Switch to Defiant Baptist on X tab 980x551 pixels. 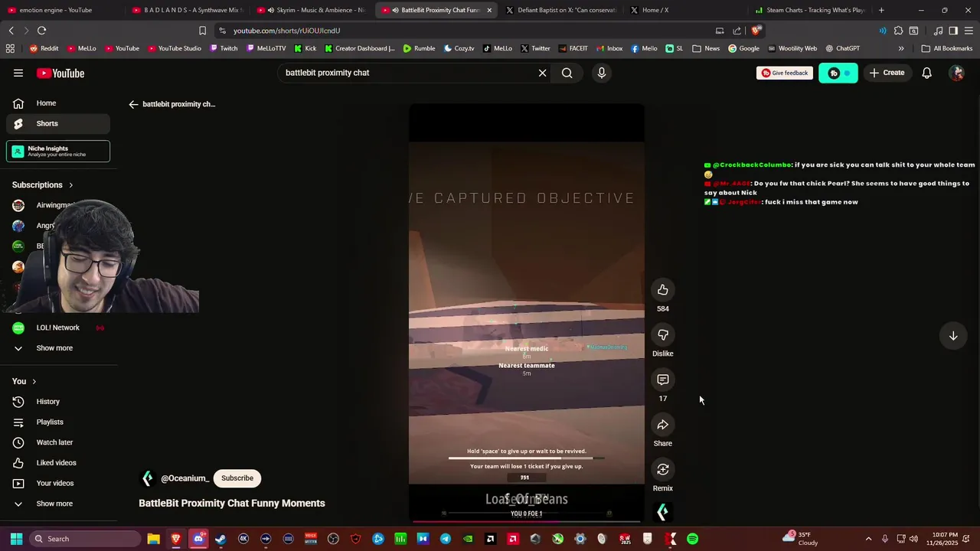click(563, 10)
